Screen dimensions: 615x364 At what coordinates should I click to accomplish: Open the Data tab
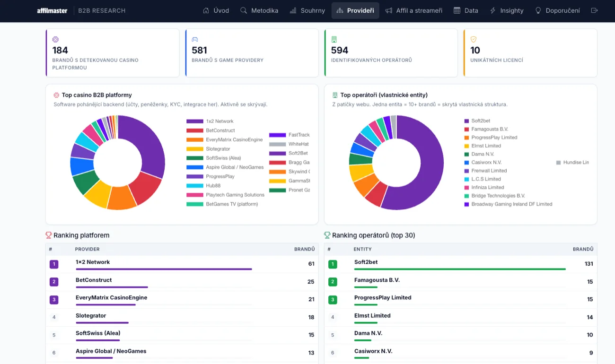[x=466, y=10]
